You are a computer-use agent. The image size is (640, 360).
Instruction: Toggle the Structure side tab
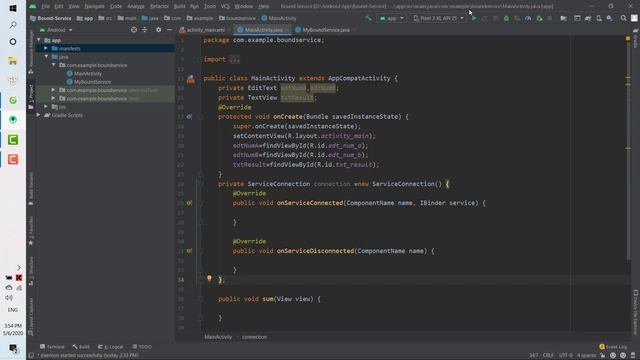[31, 271]
